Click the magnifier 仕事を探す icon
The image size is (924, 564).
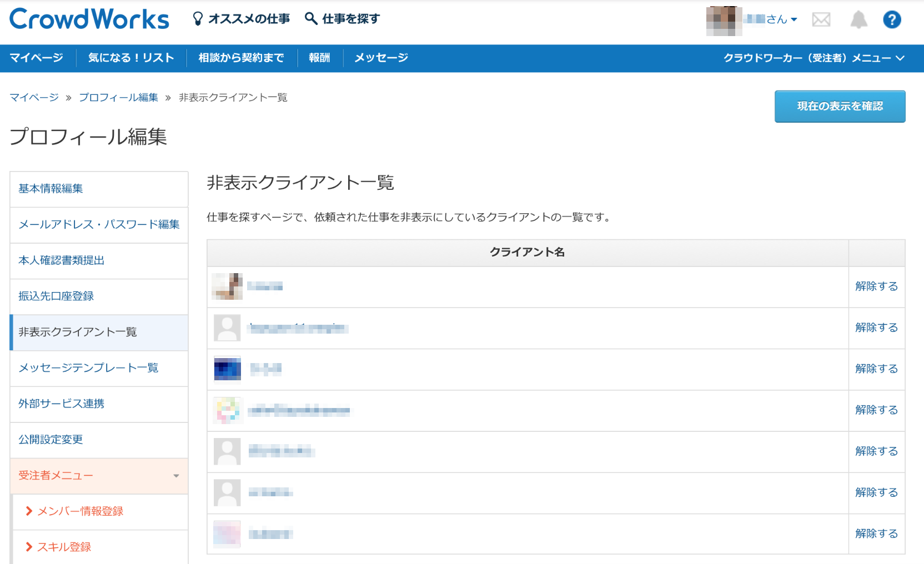311,19
